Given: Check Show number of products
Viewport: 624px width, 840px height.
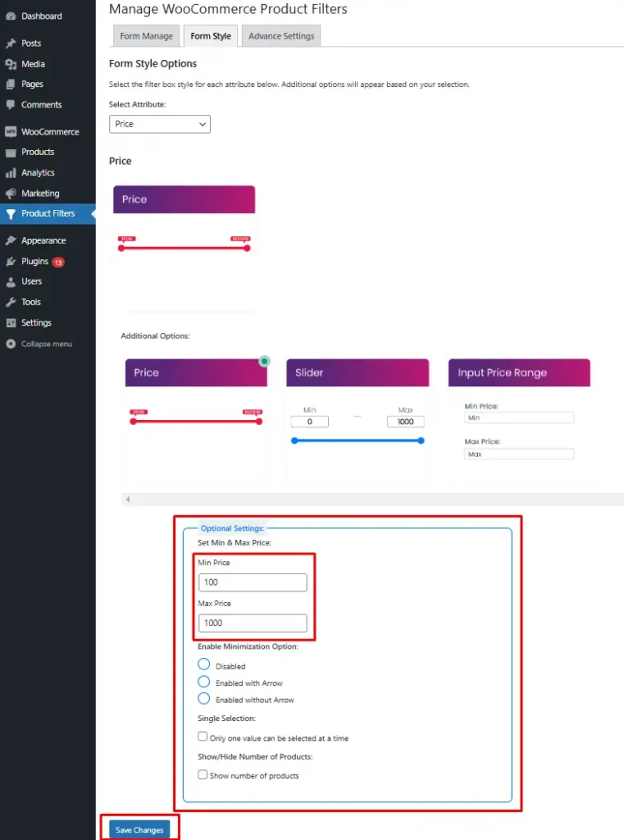Looking at the screenshot, I should tap(203, 774).
